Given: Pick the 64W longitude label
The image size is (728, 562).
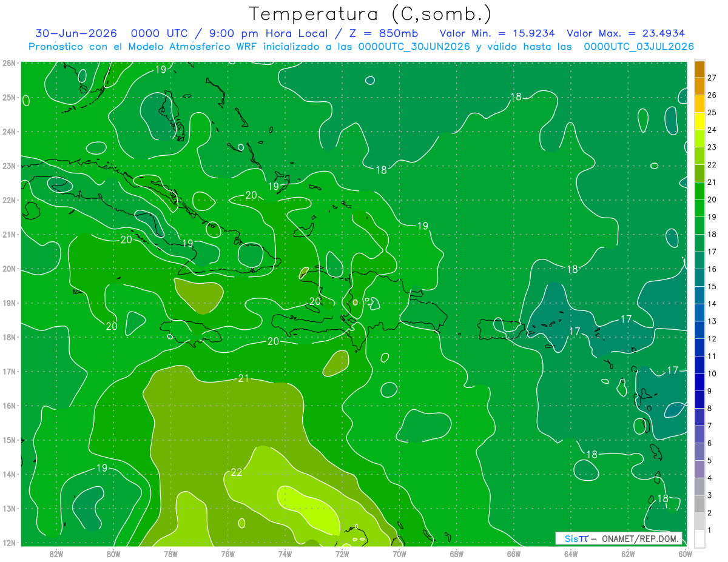Looking at the screenshot, I should coord(571,553).
